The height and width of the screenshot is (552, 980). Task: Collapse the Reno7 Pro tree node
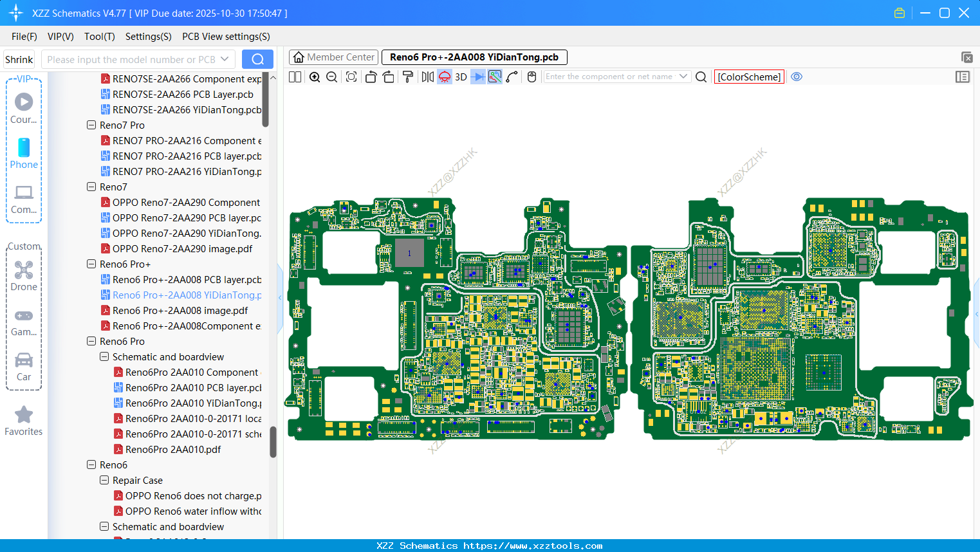pos(91,125)
